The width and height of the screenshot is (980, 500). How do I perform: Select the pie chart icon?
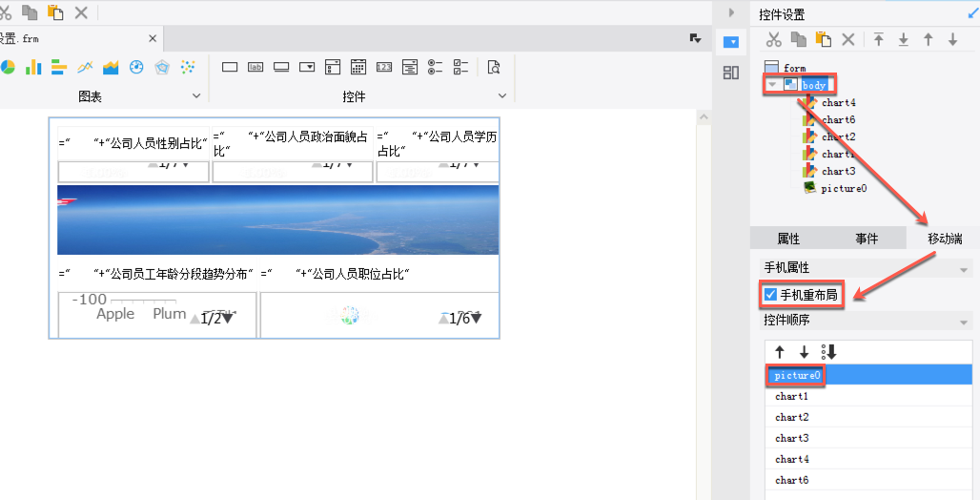pos(7,67)
